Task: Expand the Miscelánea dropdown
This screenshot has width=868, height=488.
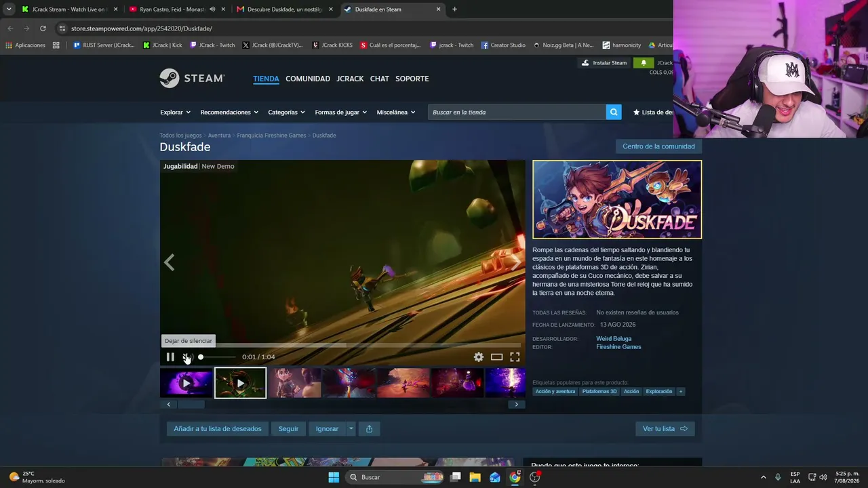Action: tap(395, 113)
